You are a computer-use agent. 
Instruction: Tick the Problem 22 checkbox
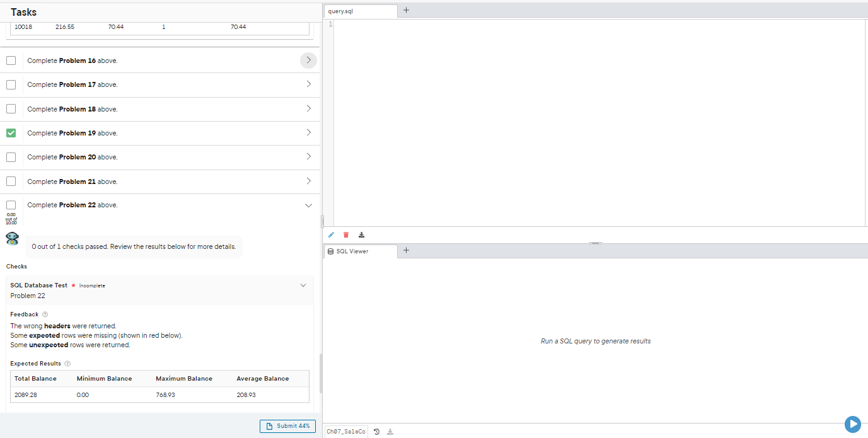click(x=11, y=205)
